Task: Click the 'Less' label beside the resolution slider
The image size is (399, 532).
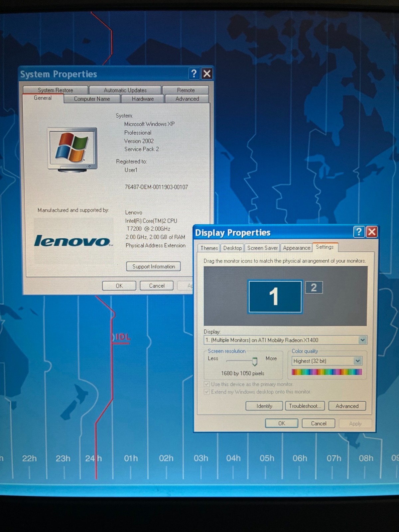Action: coord(213,358)
